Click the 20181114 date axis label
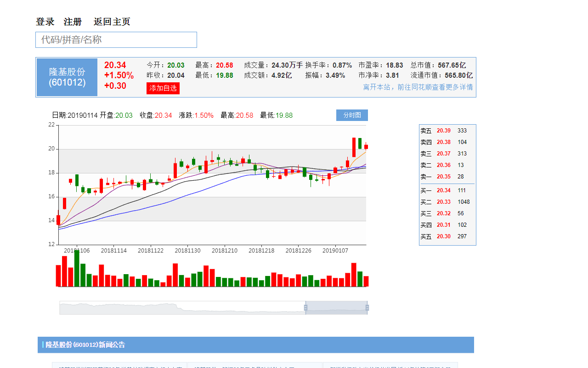The image size is (588, 368). pyautogui.click(x=114, y=251)
